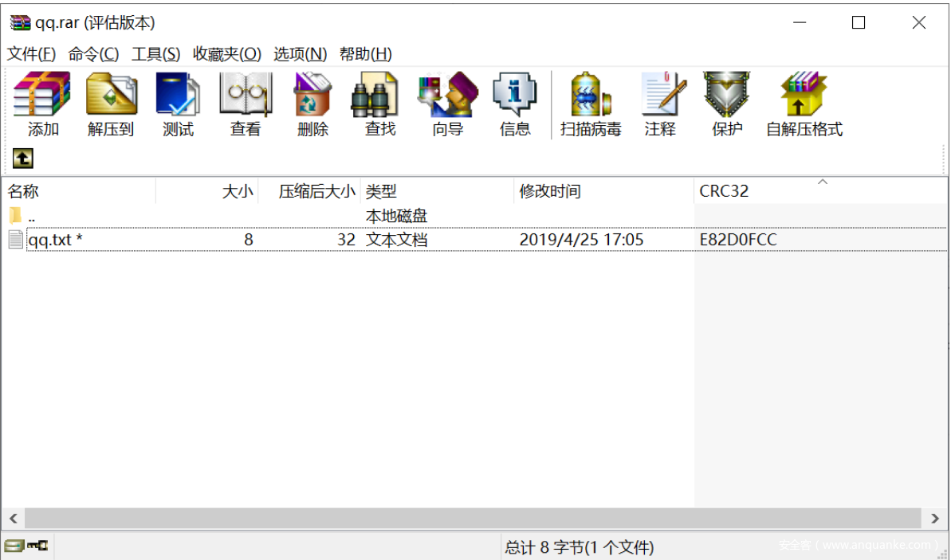Viewport: 951px width, 560px height.
Task: Maximize the qq.rar window
Action: tap(859, 23)
